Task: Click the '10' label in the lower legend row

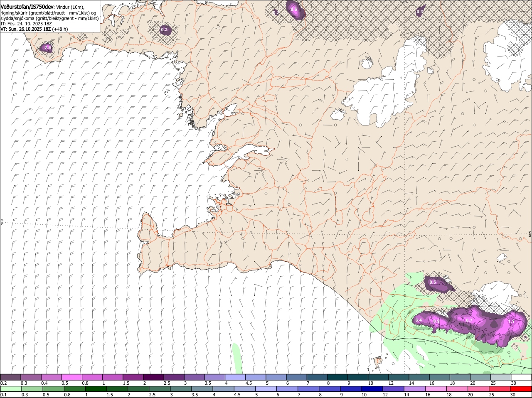Action: coord(364,395)
